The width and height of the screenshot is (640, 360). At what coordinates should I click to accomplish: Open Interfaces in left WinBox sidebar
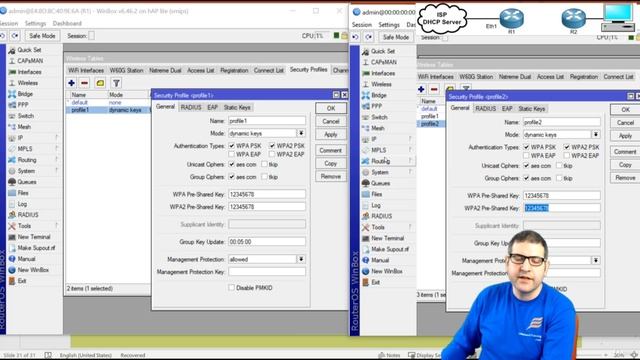click(x=29, y=72)
